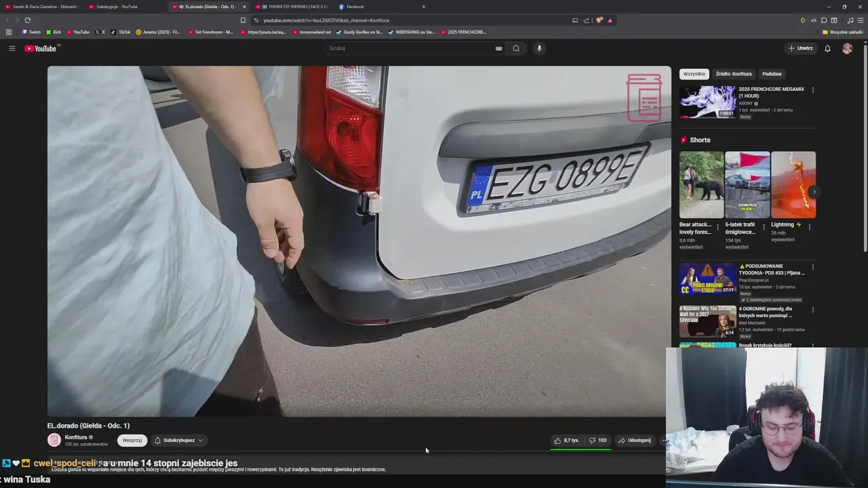Switch to the Subskrypcje - YouTube tab
Image resolution: width=868 pixels, height=488 pixels.
123,7
